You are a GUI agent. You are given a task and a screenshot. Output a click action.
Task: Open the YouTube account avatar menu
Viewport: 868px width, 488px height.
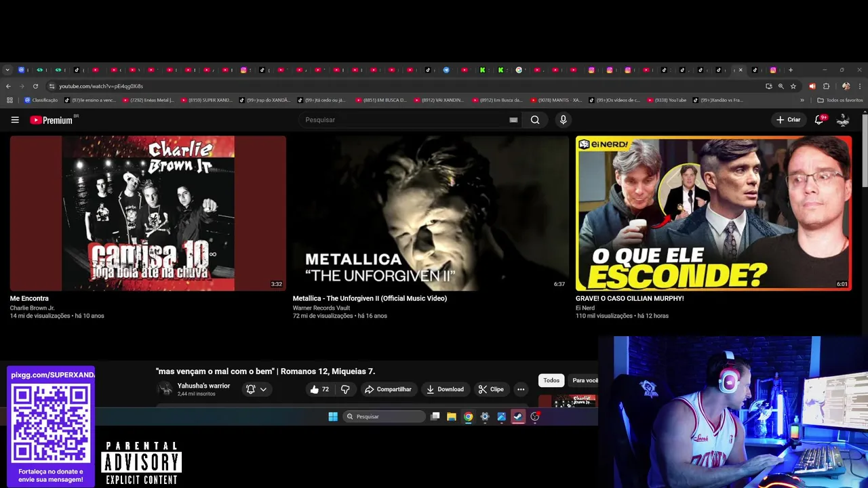(x=843, y=120)
